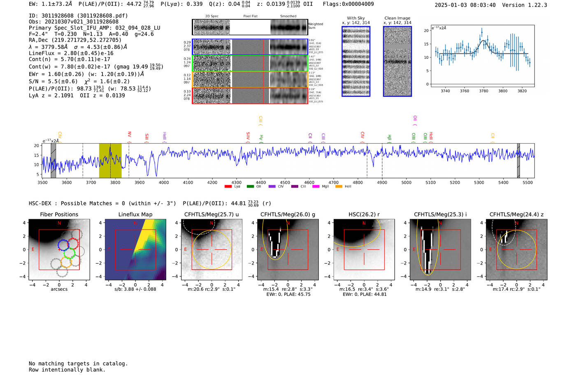Click the red SiIV line marker
The height and width of the screenshot is (392, 576).
point(248,137)
